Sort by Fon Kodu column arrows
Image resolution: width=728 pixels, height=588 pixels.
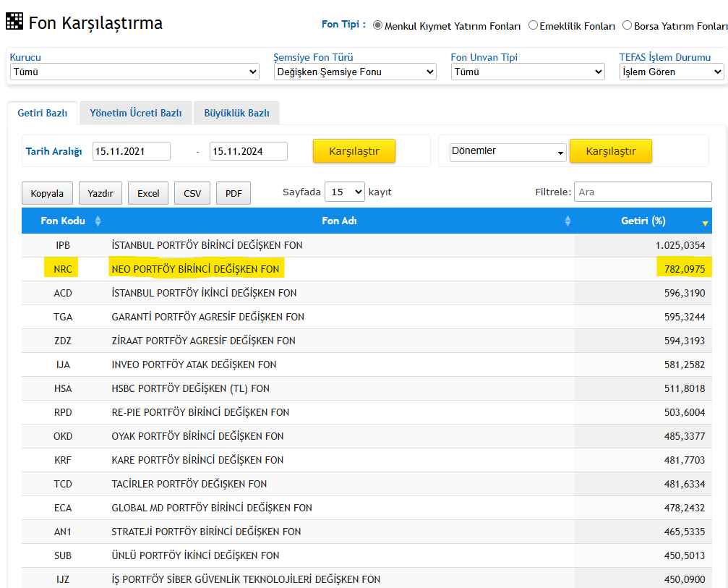(98, 221)
